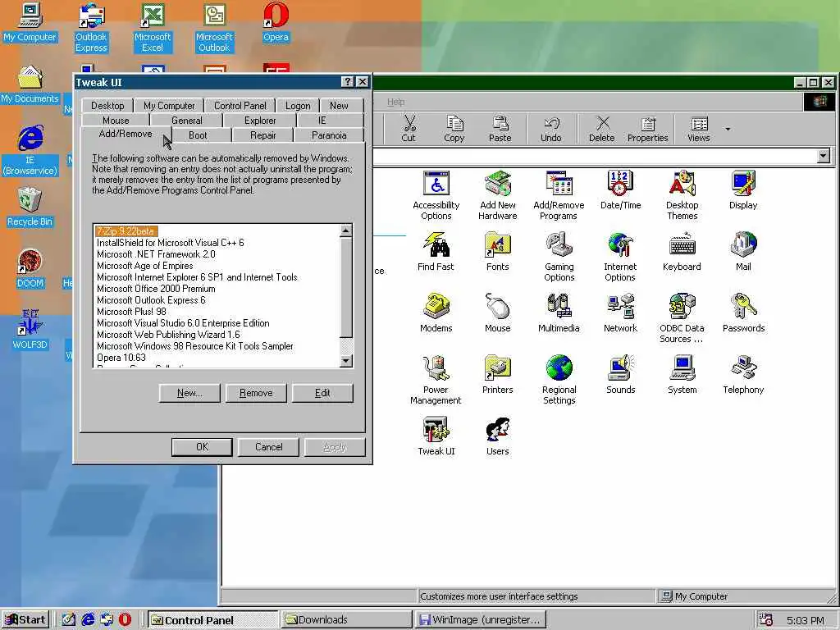Switch to the My Computer tab
This screenshot has width=840, height=630.
[169, 106]
